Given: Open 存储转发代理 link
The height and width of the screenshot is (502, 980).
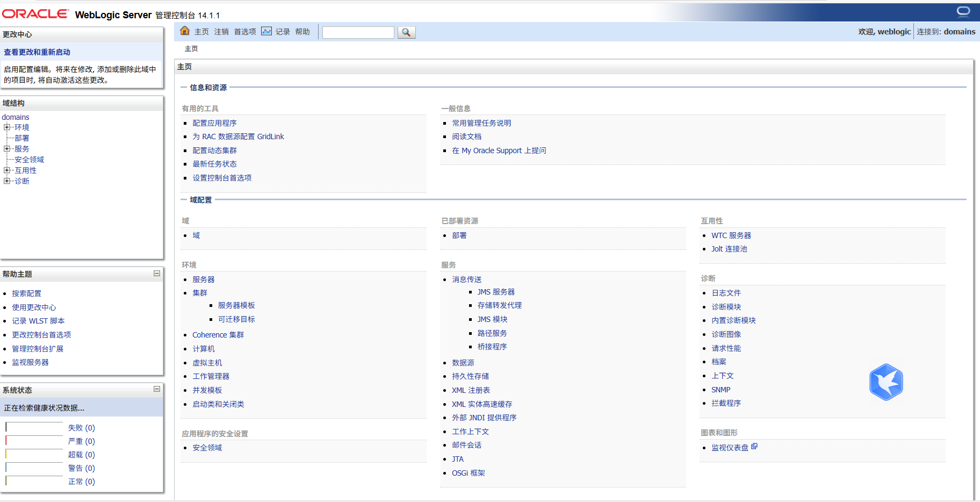Looking at the screenshot, I should [500, 305].
